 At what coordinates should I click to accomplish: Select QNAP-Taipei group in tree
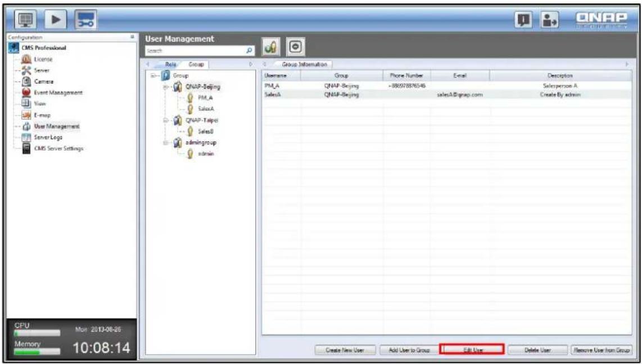[201, 120]
